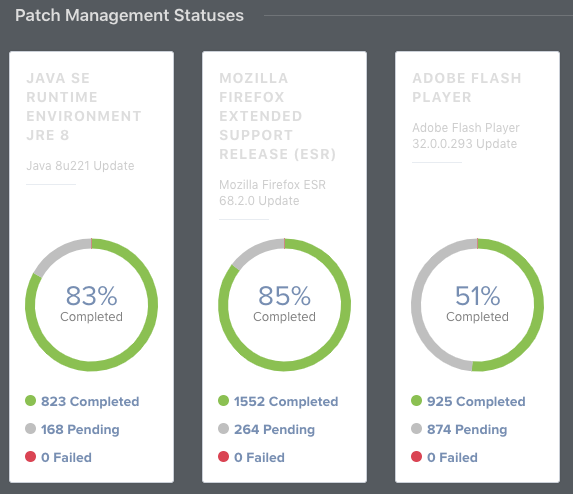Click red dot in Firefox ESR Failed row
Viewport: 573px width, 494px height.
click(x=224, y=456)
